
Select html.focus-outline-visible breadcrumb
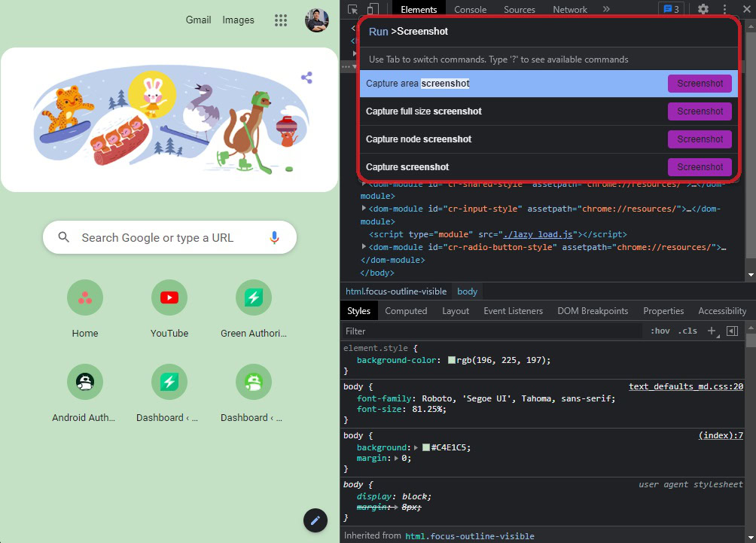(396, 291)
